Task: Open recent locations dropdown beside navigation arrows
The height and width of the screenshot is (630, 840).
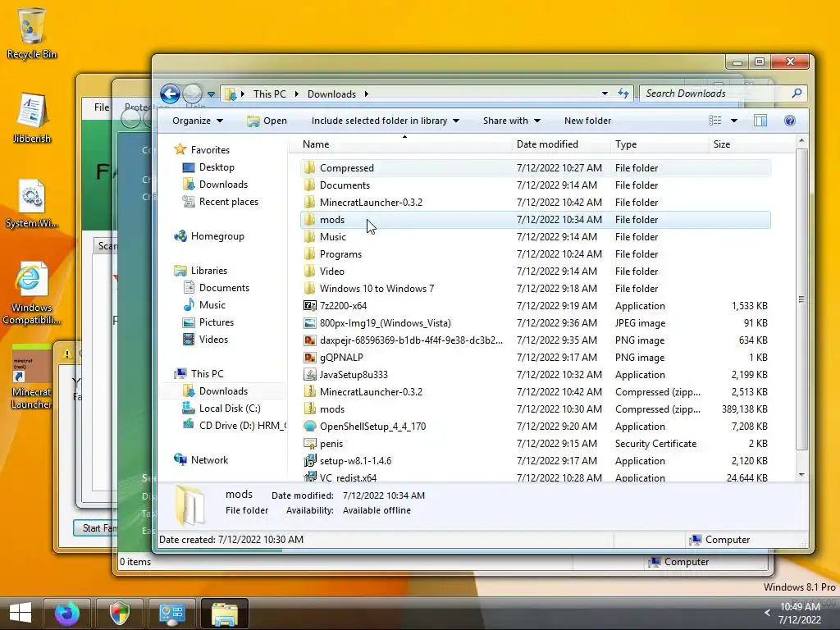Action: coord(211,94)
